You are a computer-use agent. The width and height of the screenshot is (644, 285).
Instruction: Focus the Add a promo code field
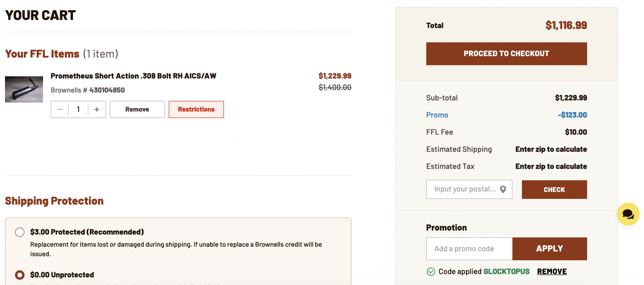pyautogui.click(x=469, y=249)
